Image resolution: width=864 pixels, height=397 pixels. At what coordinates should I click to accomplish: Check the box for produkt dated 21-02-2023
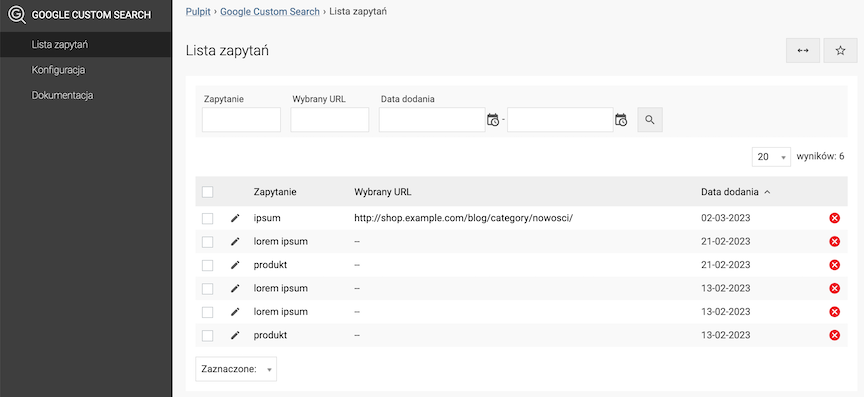[x=207, y=265]
